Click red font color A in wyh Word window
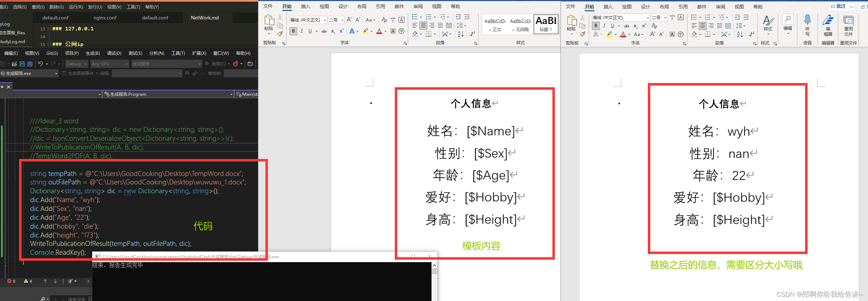The height and width of the screenshot is (301, 868). click(x=623, y=34)
